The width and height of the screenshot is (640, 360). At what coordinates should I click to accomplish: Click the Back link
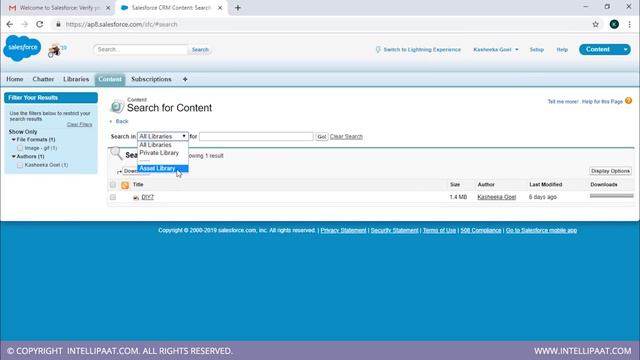click(x=122, y=121)
